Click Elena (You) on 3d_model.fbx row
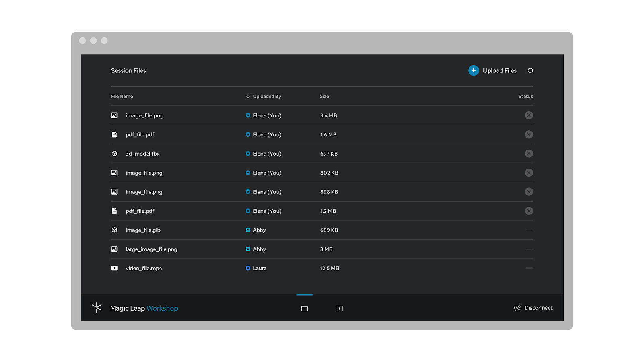Viewport: 644px width, 362px height. click(x=267, y=154)
